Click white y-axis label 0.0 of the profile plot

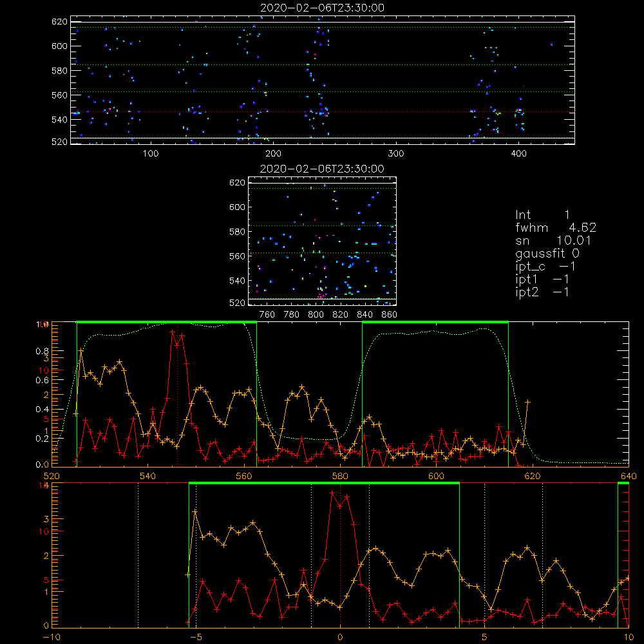(x=43, y=465)
